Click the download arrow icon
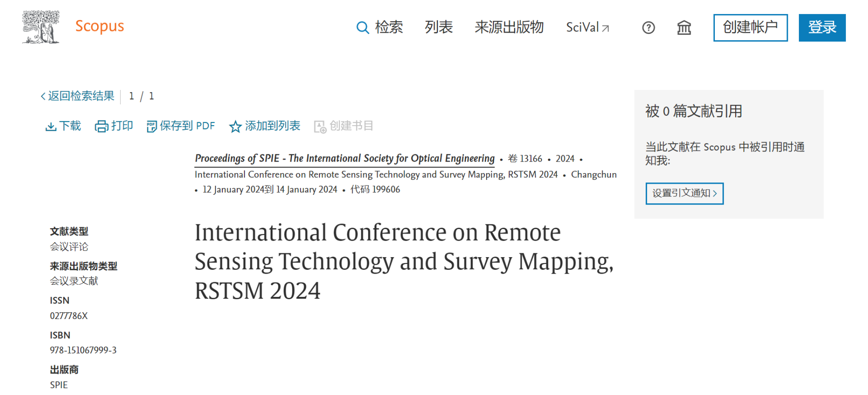The height and width of the screenshot is (395, 868). click(51, 126)
